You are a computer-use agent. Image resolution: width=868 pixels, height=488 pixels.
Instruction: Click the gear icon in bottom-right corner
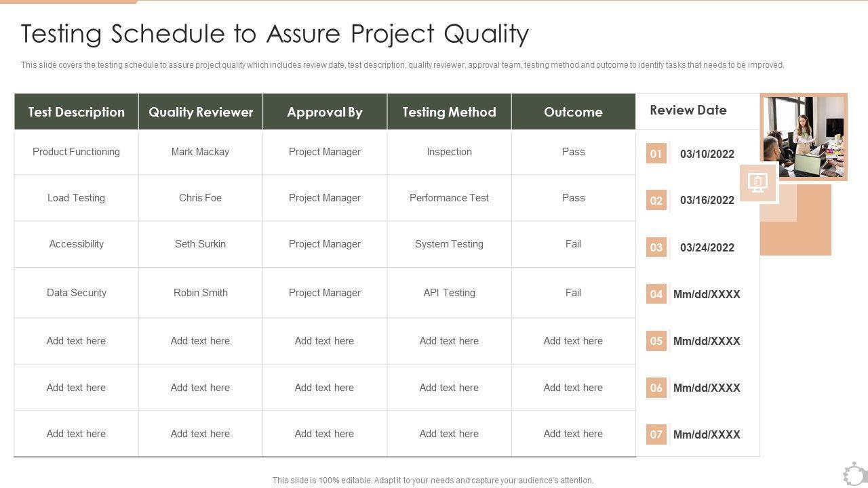click(x=855, y=474)
